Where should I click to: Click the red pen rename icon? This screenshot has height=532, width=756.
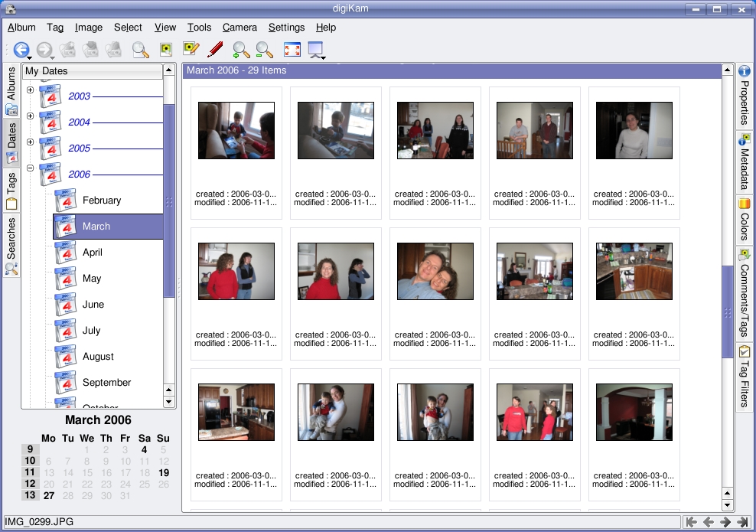[x=215, y=50]
